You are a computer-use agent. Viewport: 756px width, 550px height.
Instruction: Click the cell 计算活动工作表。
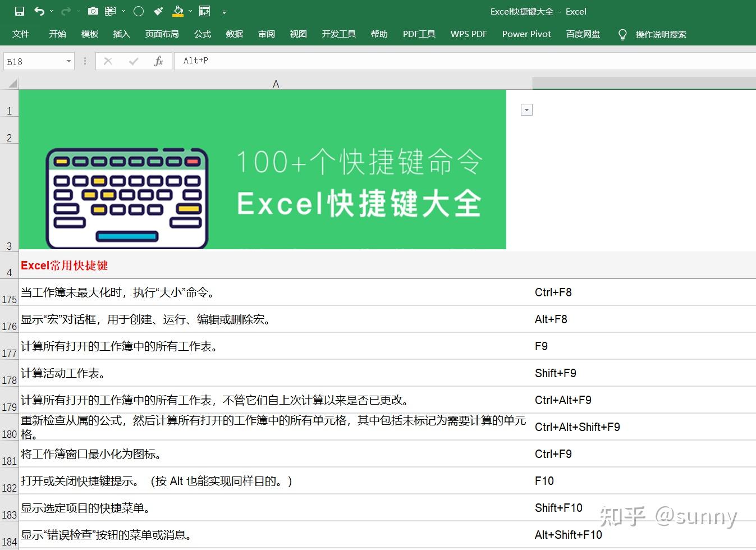click(x=276, y=373)
